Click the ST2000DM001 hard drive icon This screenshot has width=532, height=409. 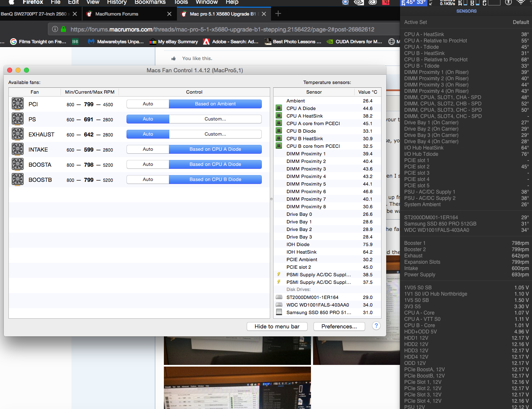[x=279, y=297]
